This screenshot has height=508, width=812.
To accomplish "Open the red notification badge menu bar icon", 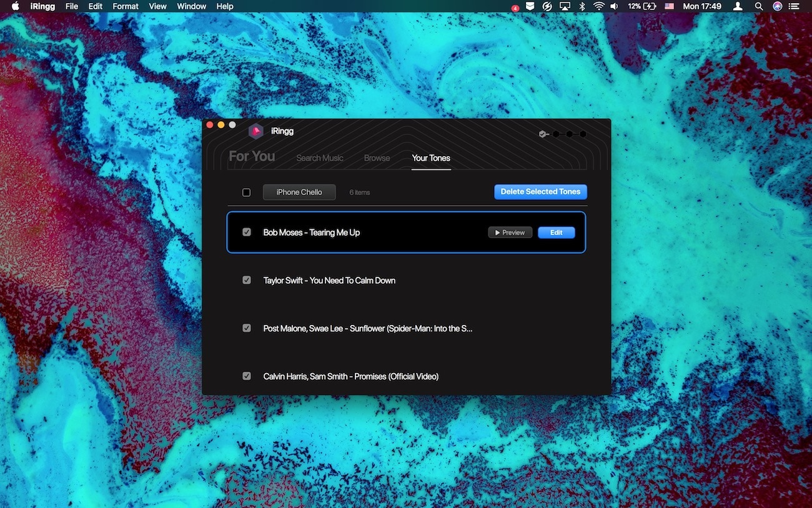I will coord(515,7).
